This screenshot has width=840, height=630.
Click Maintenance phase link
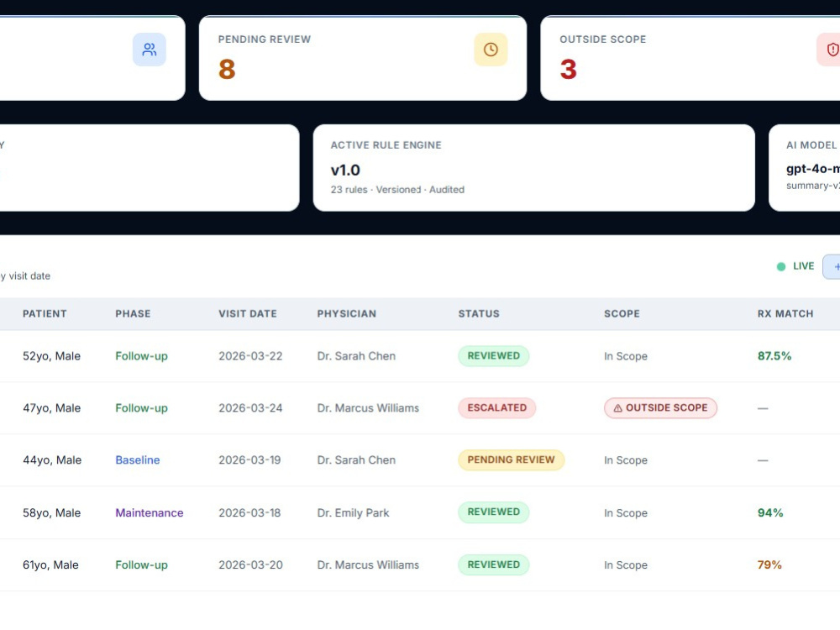point(150,512)
